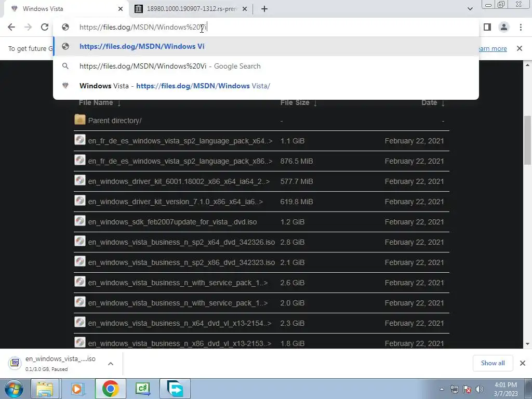Click the 619.8 MiB file size cell
Image resolution: width=532 pixels, height=399 pixels.
click(x=297, y=202)
